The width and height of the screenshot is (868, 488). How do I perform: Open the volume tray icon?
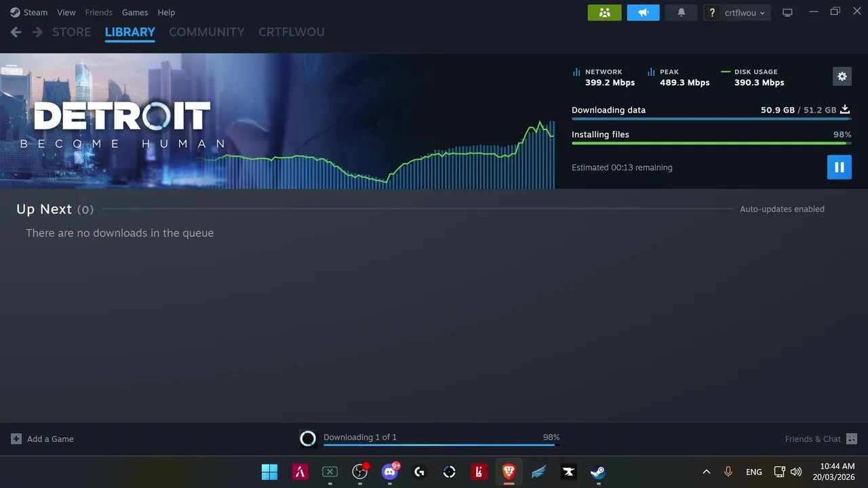pos(796,472)
